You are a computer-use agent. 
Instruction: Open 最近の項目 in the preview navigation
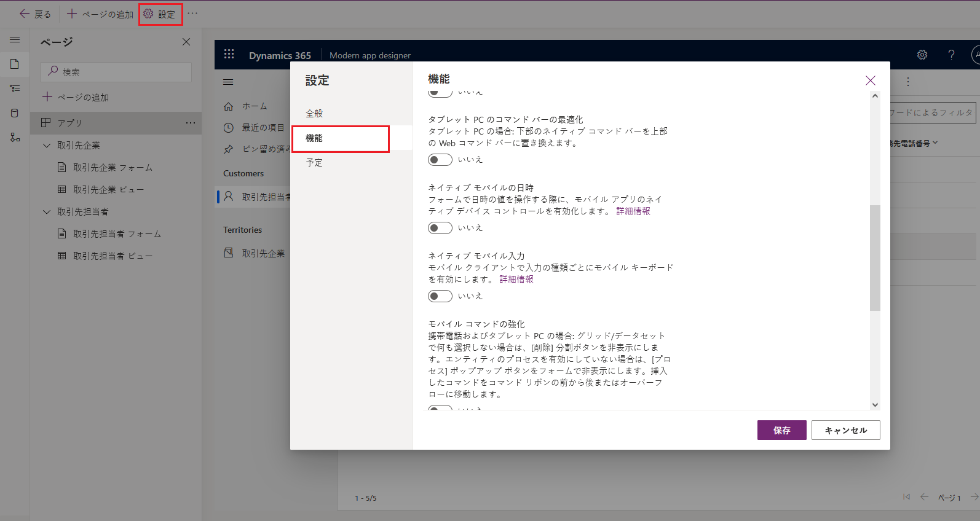254,128
